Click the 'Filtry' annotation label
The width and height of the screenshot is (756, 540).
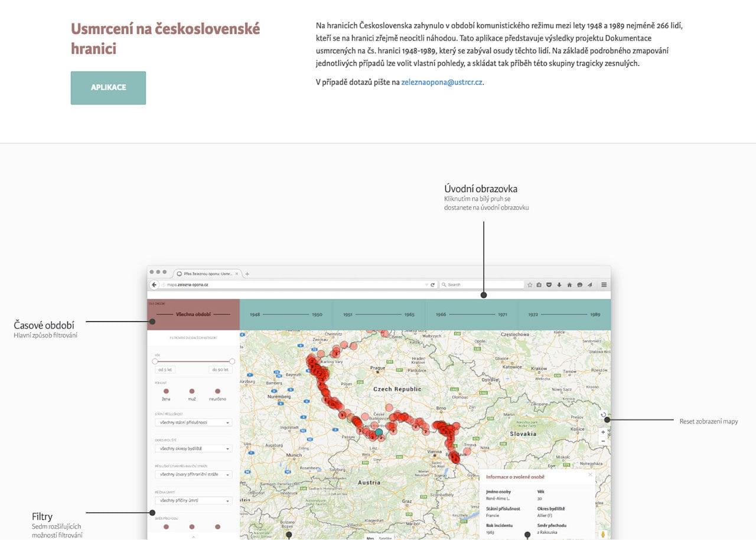(42, 517)
